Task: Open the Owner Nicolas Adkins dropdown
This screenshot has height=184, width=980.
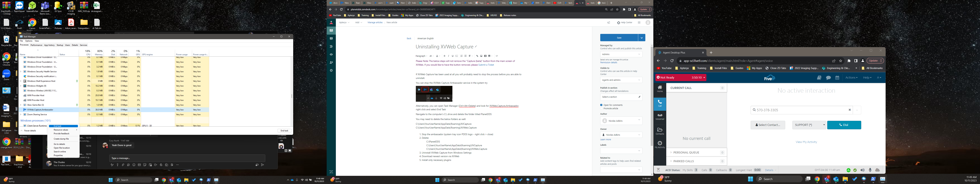Action: [621, 135]
